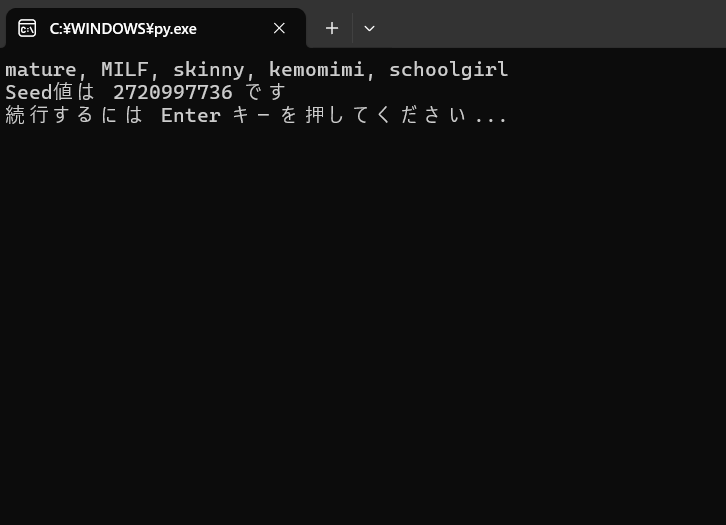
Task: Click the word "schoolgirl" in the first line
Action: click(449, 70)
